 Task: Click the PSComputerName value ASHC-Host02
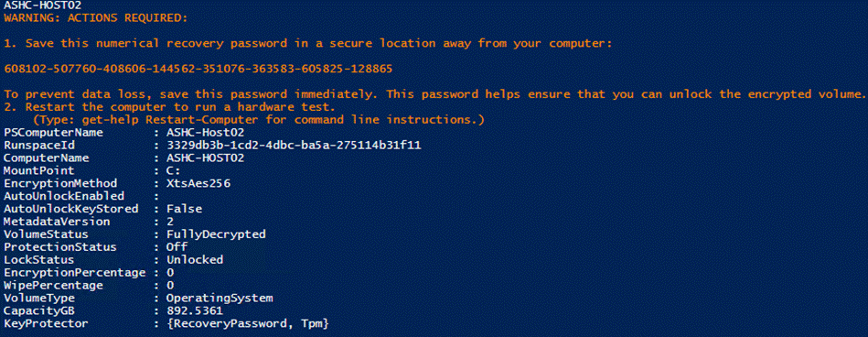(206, 133)
